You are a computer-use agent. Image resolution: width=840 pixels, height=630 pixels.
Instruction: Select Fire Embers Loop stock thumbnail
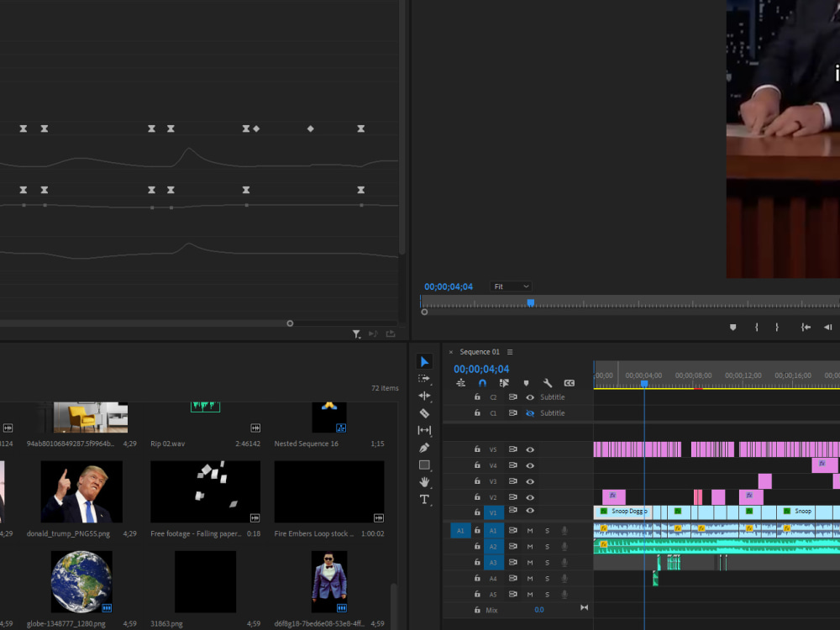tap(329, 491)
